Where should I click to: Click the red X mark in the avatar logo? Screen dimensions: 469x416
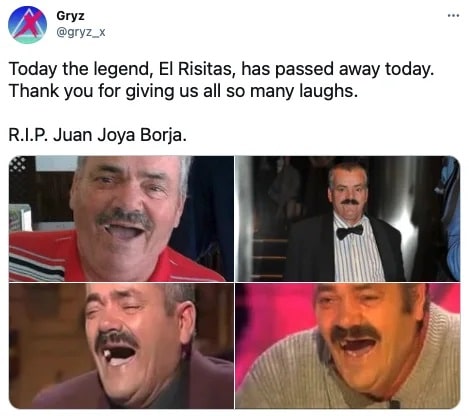coord(30,24)
